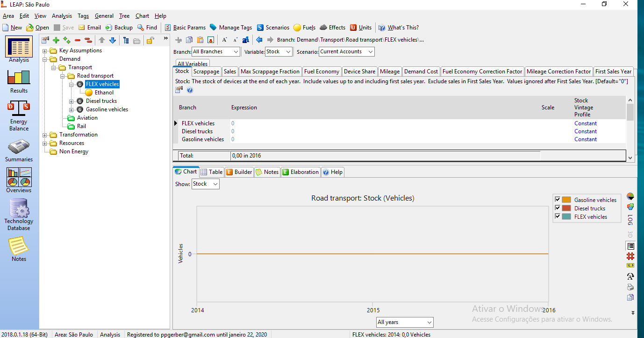Screen dimensions: 644x338
Task: Collapse the FLEX vehicles tree node
Action: [72, 84]
